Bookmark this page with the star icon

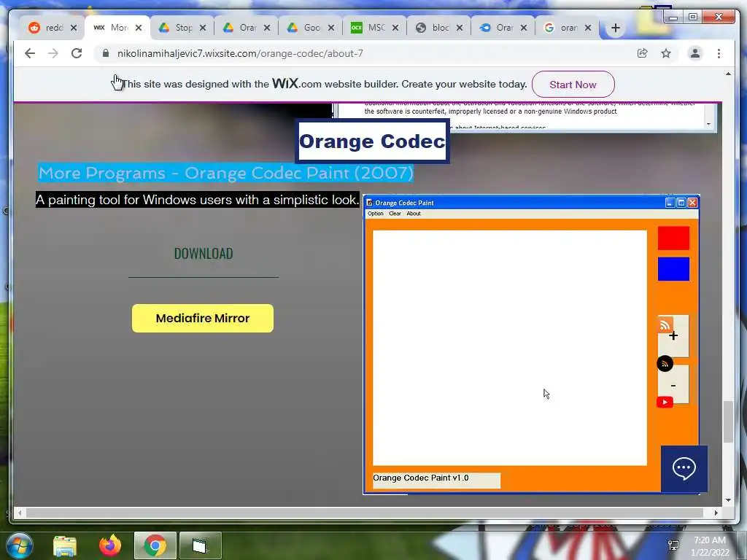[x=666, y=53]
